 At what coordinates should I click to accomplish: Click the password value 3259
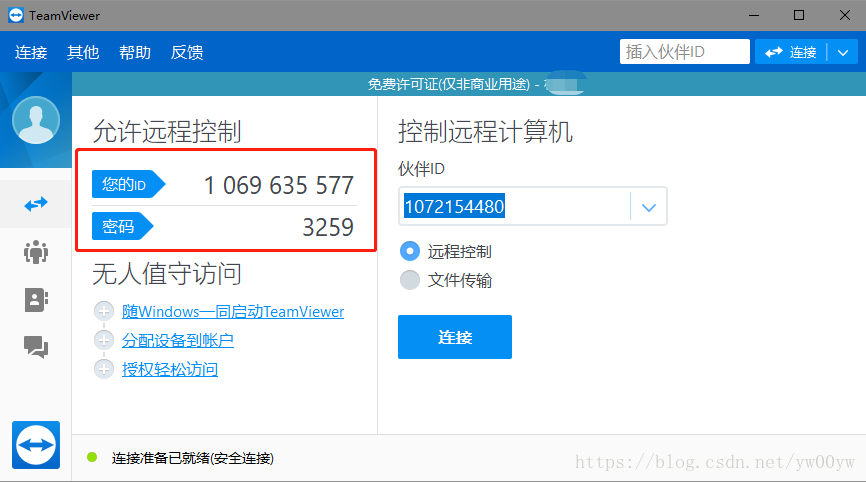click(x=328, y=227)
